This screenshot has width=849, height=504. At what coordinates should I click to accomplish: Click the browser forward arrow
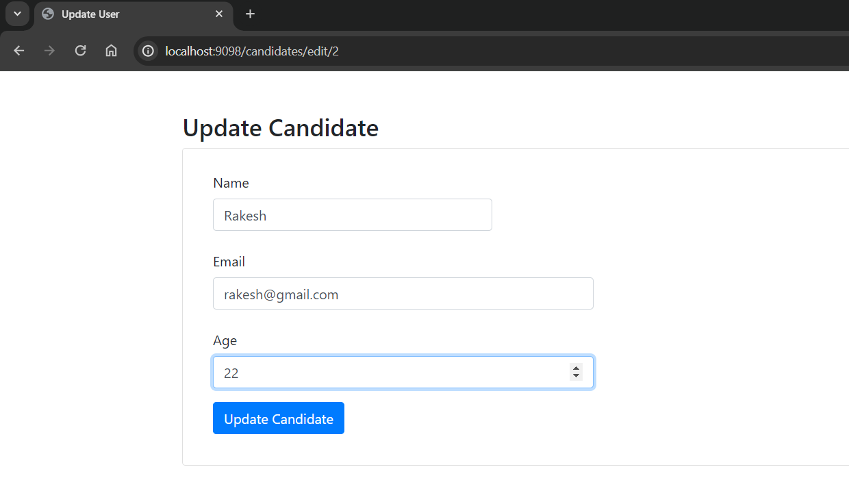(49, 51)
